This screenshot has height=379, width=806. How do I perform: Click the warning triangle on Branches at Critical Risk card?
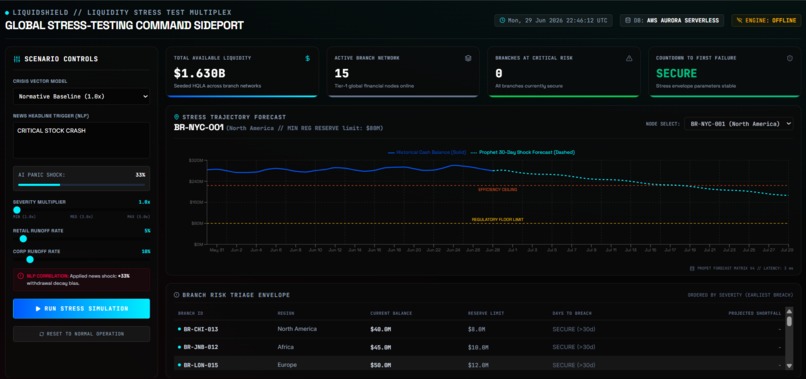coord(629,59)
